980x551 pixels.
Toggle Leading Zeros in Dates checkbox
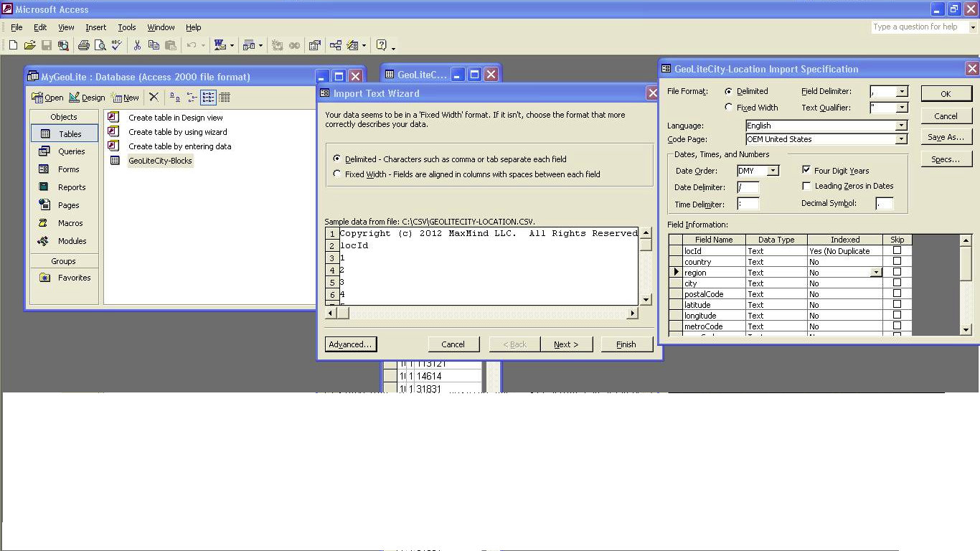tap(806, 186)
